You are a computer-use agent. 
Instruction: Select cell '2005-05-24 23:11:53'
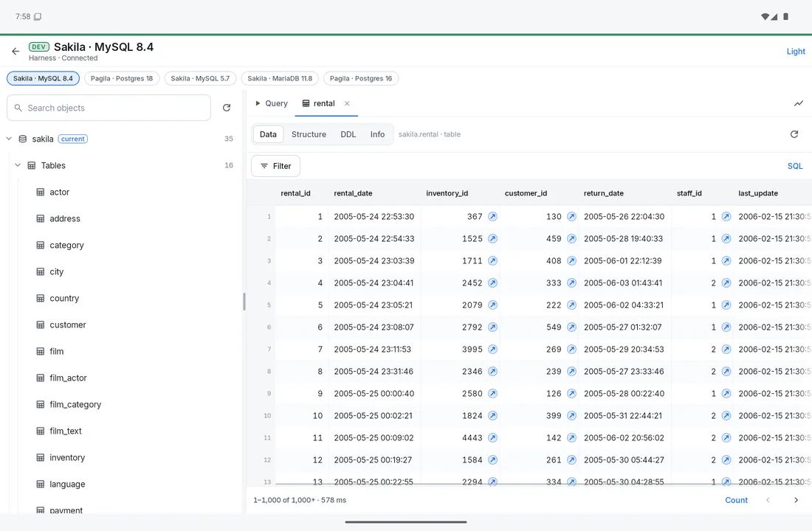(372, 350)
